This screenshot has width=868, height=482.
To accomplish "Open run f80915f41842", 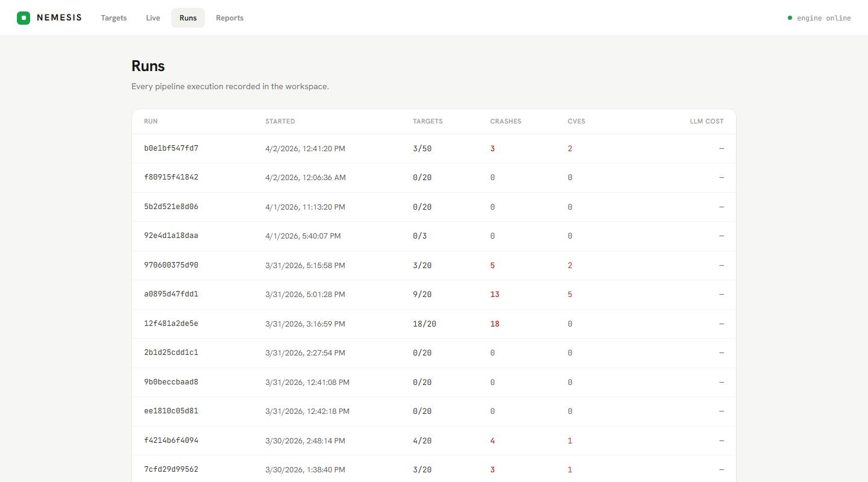I will [x=434, y=178].
